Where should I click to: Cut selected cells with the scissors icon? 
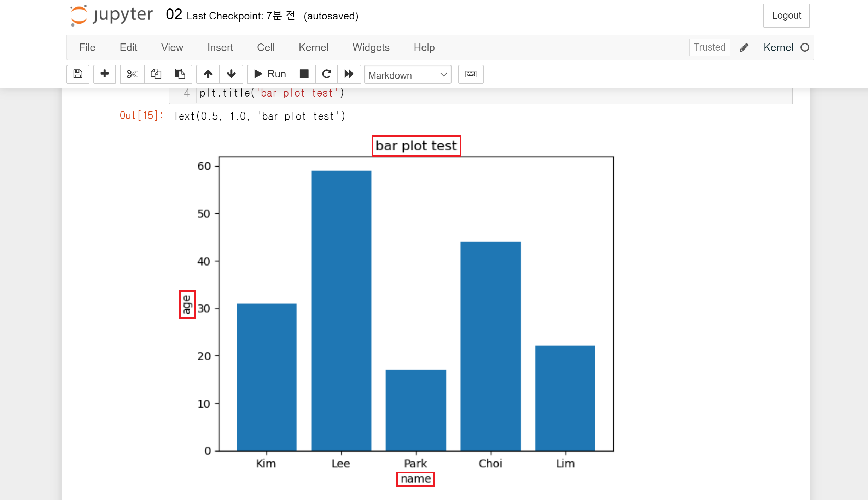(132, 74)
